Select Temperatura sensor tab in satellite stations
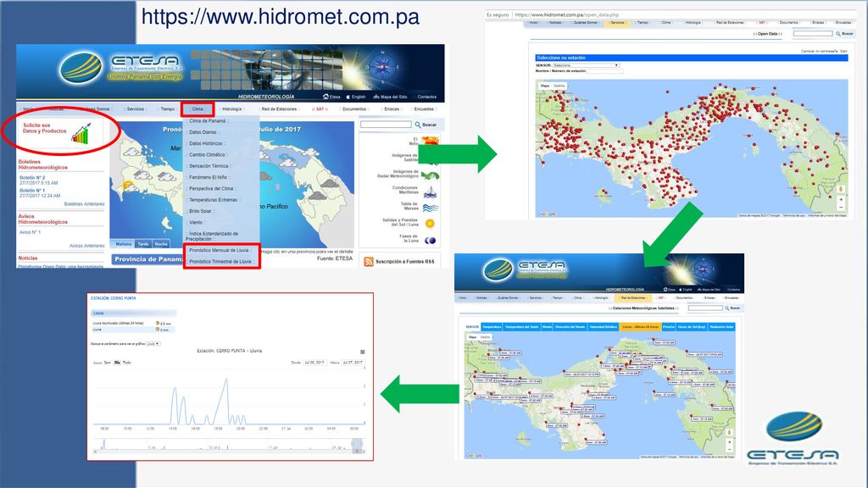Image resolution: width=868 pixels, height=488 pixels. [492, 326]
